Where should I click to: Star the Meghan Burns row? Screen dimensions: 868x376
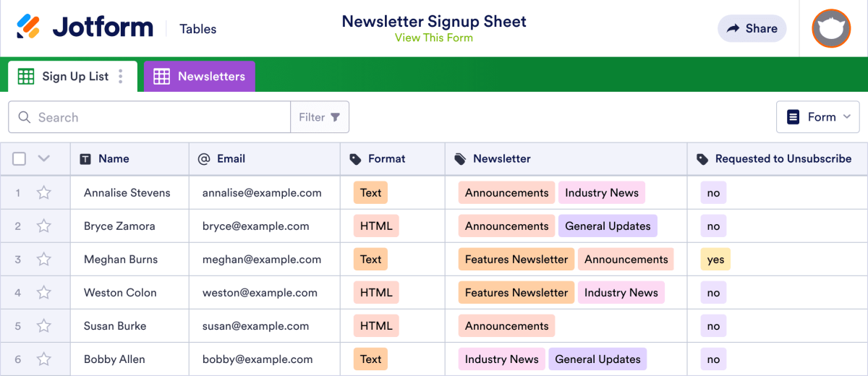tap(44, 259)
